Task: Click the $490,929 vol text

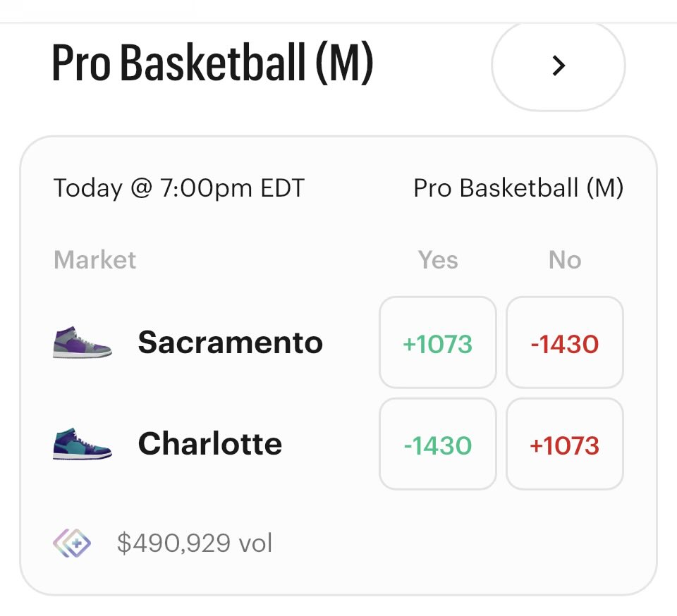Action: pos(195,543)
